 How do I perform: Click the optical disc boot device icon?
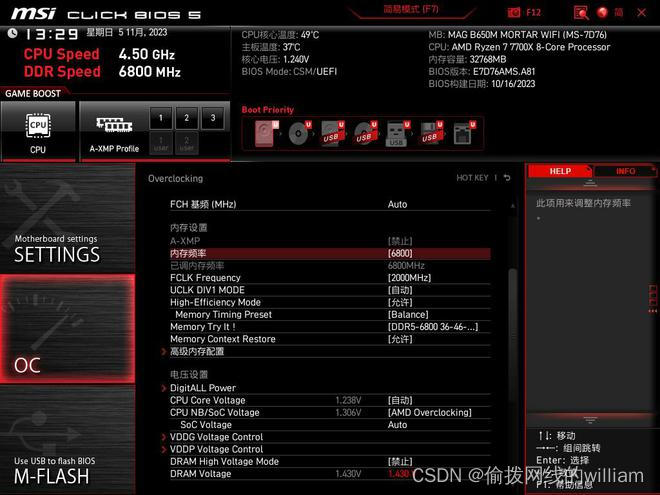300,133
